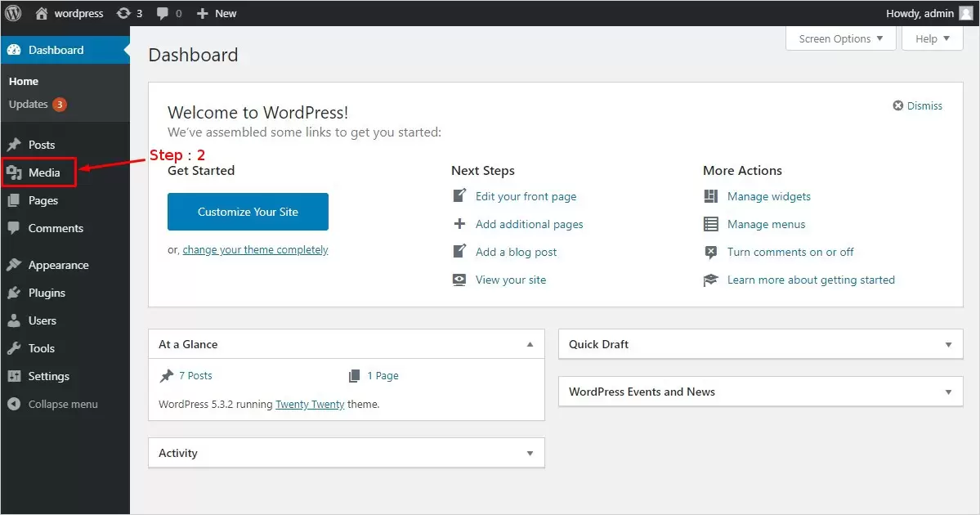Click the change your theme completely link

coord(255,250)
